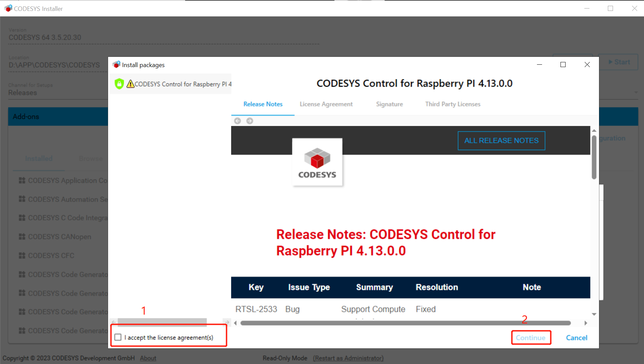
Task: Click the Start button in Installer window
Action: click(x=619, y=62)
